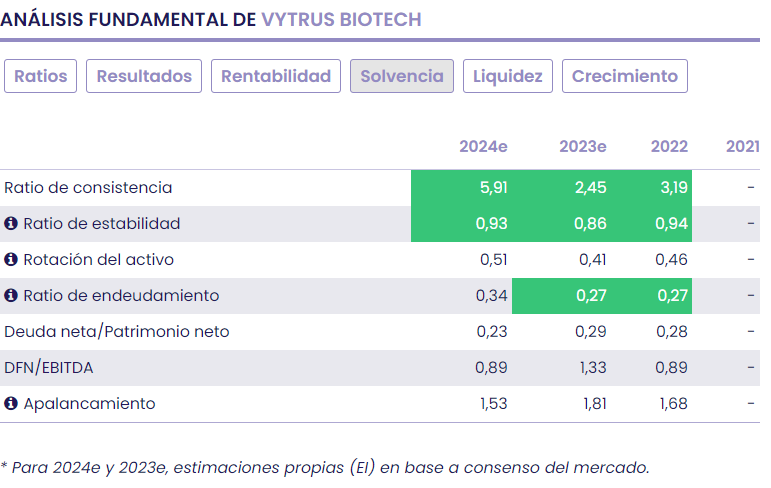Viewport: 771px width, 488px height.
Task: Go to the Liquidez tab
Action: coord(508,76)
